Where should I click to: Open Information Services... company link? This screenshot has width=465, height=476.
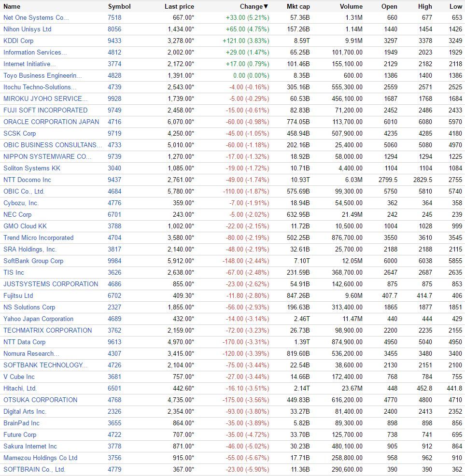pos(35,52)
